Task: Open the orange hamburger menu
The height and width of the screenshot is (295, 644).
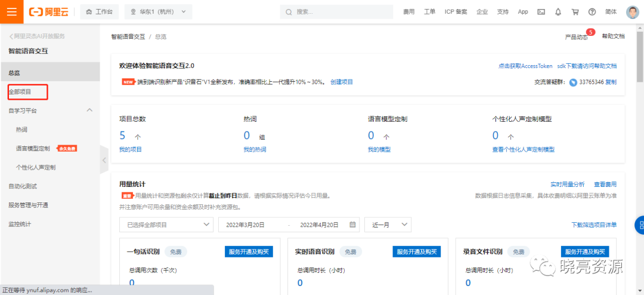Action: pyautogui.click(x=11, y=11)
